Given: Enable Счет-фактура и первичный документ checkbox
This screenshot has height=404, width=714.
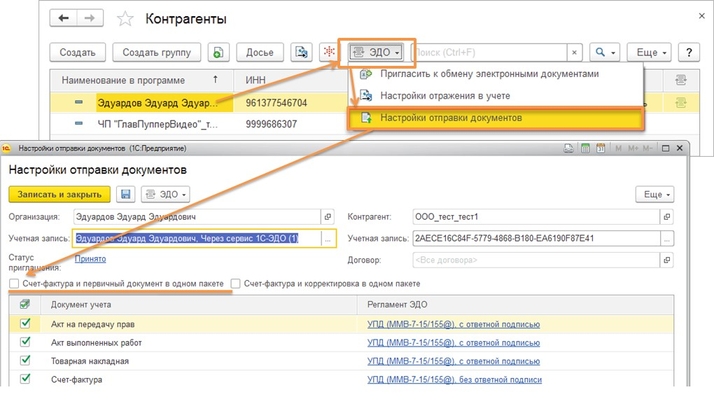Looking at the screenshot, I should pos(14,284).
